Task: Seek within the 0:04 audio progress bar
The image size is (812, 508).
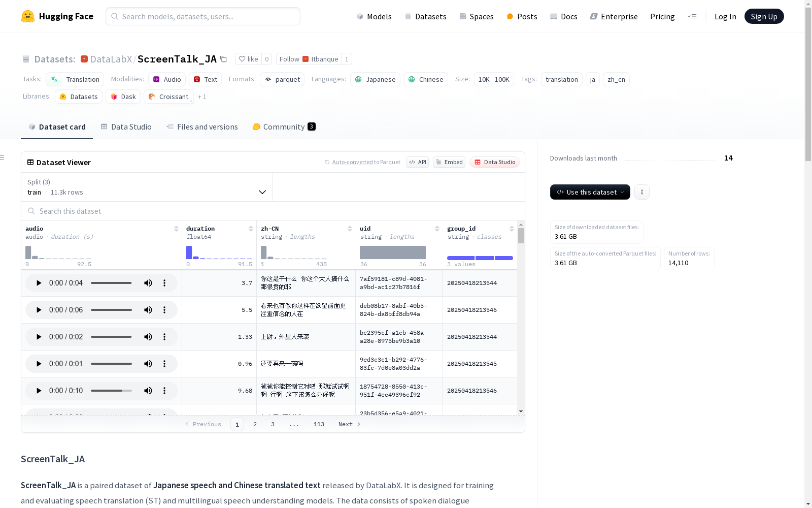Action: (111, 283)
